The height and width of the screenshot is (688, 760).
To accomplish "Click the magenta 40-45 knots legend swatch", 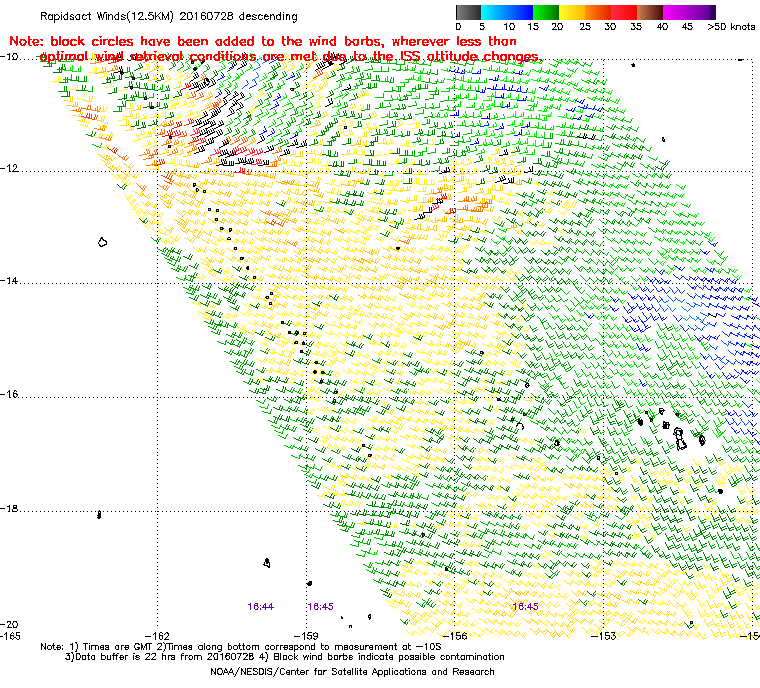I will click(676, 12).
